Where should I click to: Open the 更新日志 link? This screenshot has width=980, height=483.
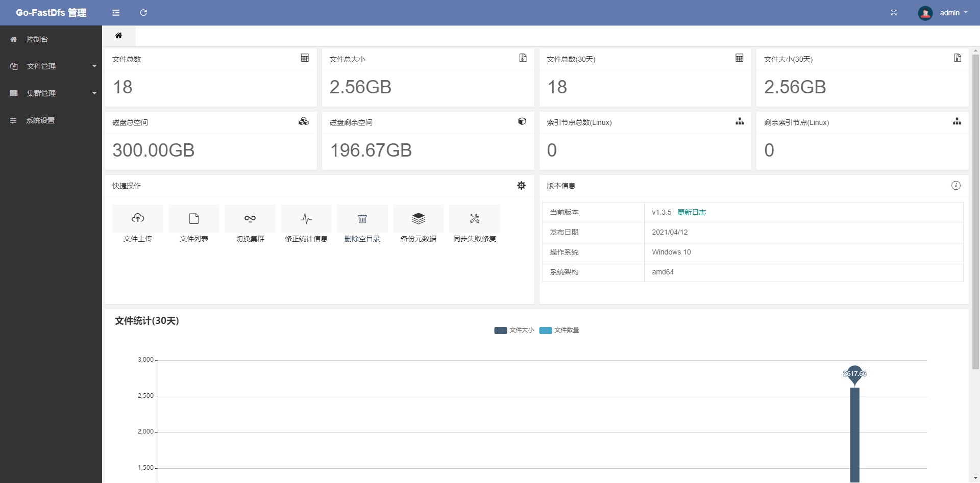pos(692,212)
